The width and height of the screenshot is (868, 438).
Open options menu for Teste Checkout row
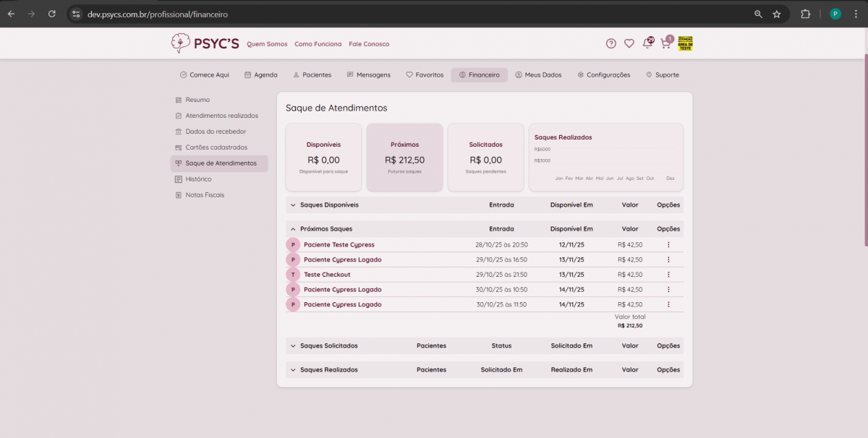(x=668, y=275)
